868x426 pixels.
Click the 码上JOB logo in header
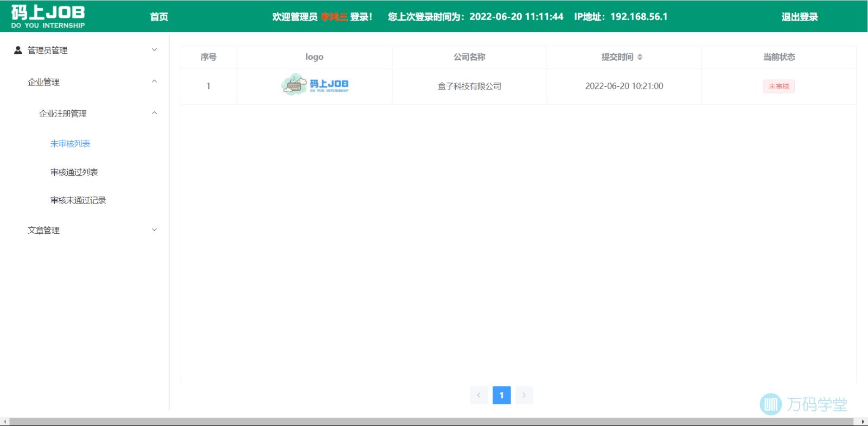point(48,16)
